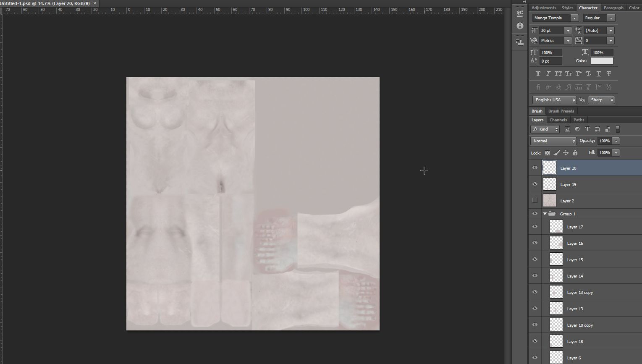Screen dimensions: 642x364
Task: Open the Clone Source panel icon
Action: click(x=520, y=42)
